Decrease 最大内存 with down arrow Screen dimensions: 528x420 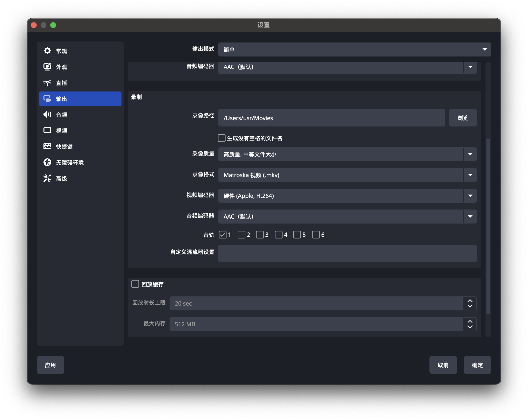[470, 327]
